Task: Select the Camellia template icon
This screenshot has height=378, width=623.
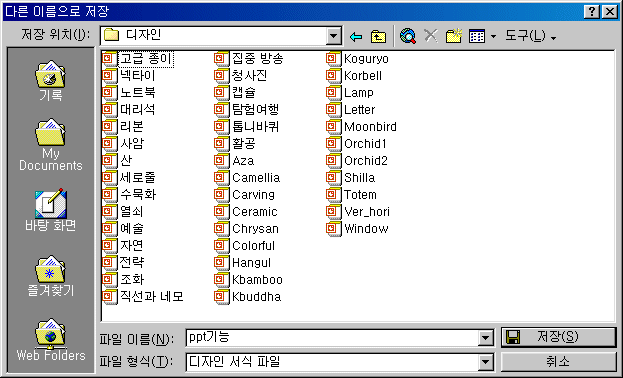Action: pos(221,178)
